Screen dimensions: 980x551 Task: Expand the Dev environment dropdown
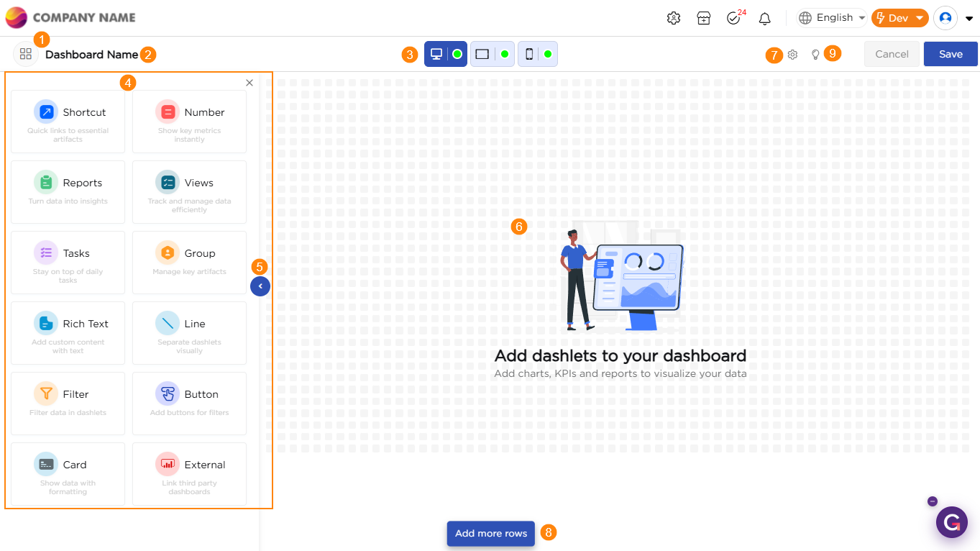899,18
